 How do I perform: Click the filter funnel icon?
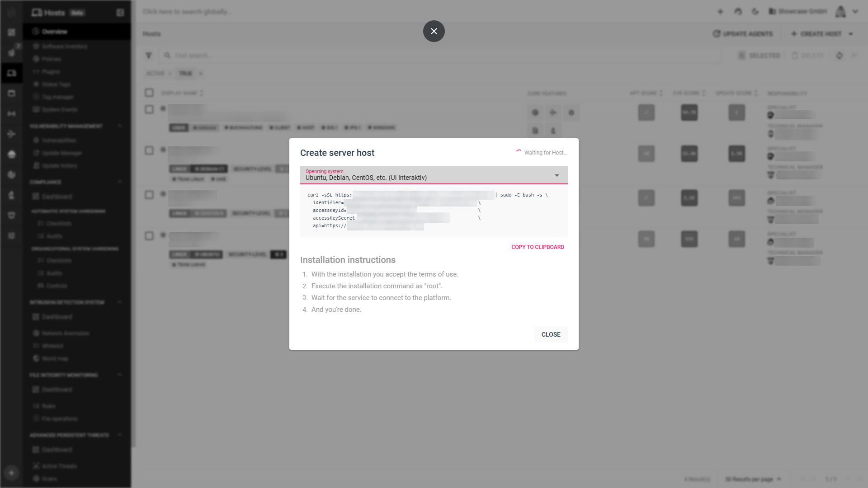[x=149, y=56]
